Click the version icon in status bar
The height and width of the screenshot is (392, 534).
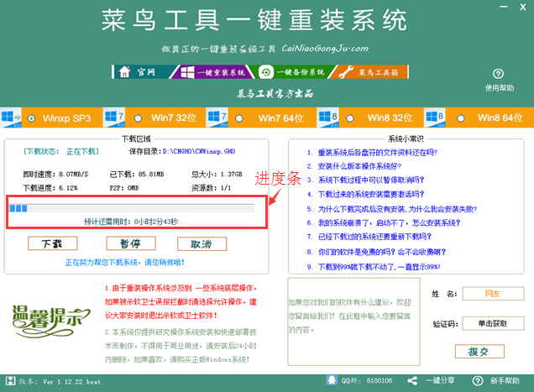coord(11,381)
